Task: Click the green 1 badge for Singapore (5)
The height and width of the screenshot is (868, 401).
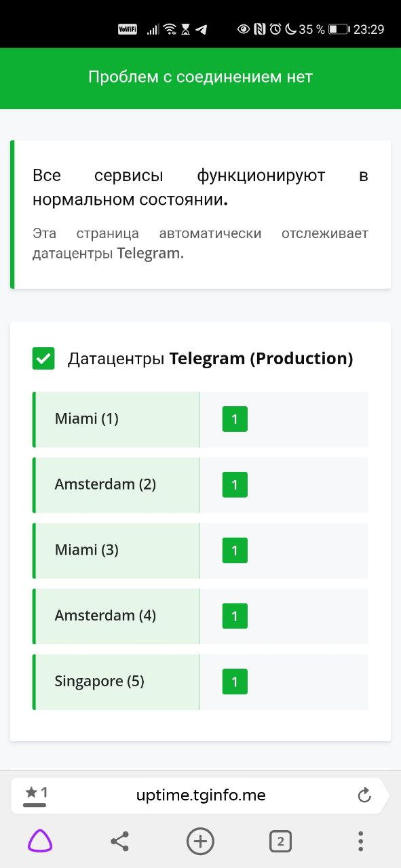Action: [235, 682]
